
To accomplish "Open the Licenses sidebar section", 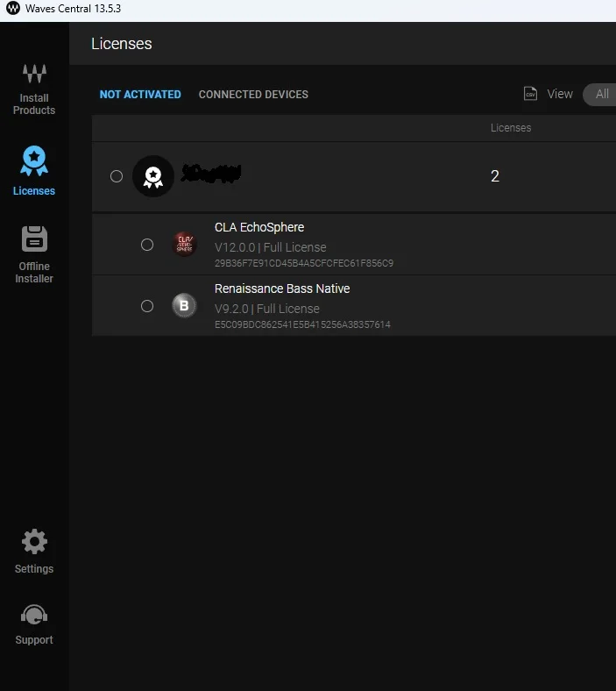I will click(34, 170).
